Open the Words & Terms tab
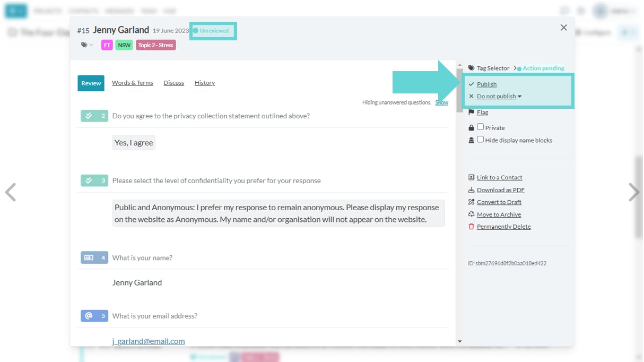Screen dimensions: 644x362 133,83
